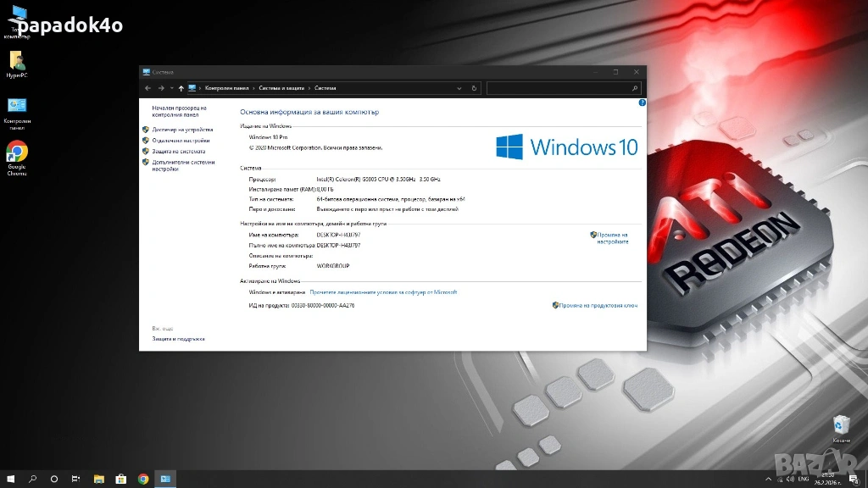Open Microsoft Store from the taskbar
Screen dimensions: 868x488
(120, 479)
